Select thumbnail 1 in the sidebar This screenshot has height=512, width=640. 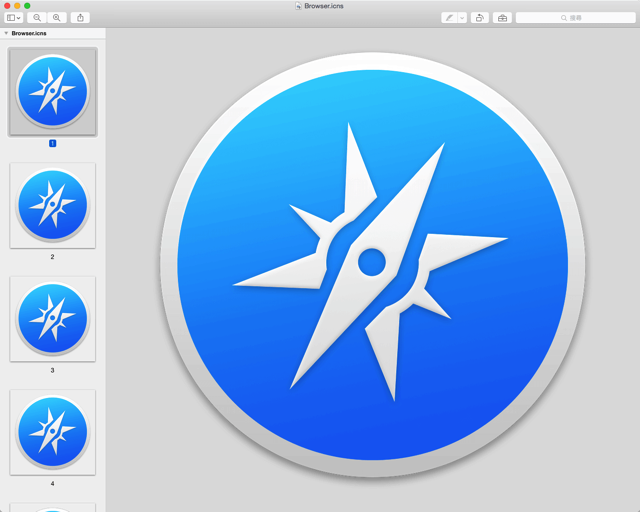point(53,92)
